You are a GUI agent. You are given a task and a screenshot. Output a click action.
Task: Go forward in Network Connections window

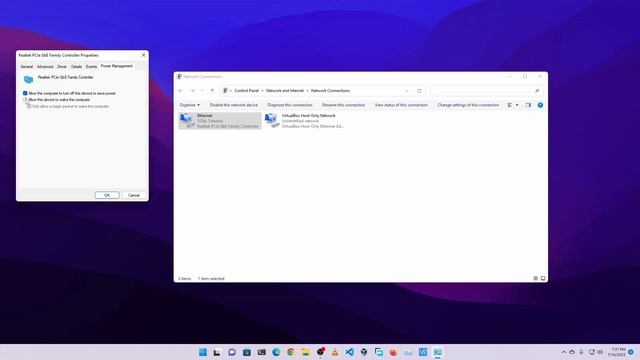click(193, 91)
